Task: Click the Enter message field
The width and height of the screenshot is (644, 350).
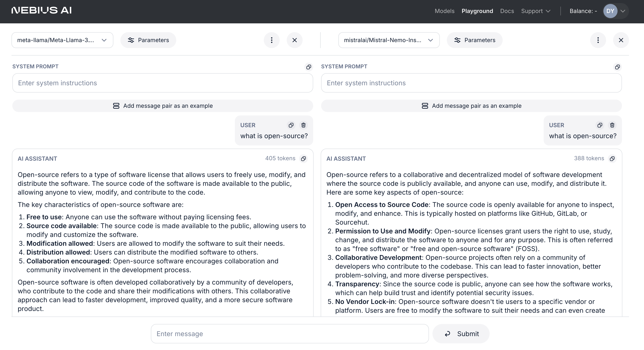Action: (x=290, y=333)
